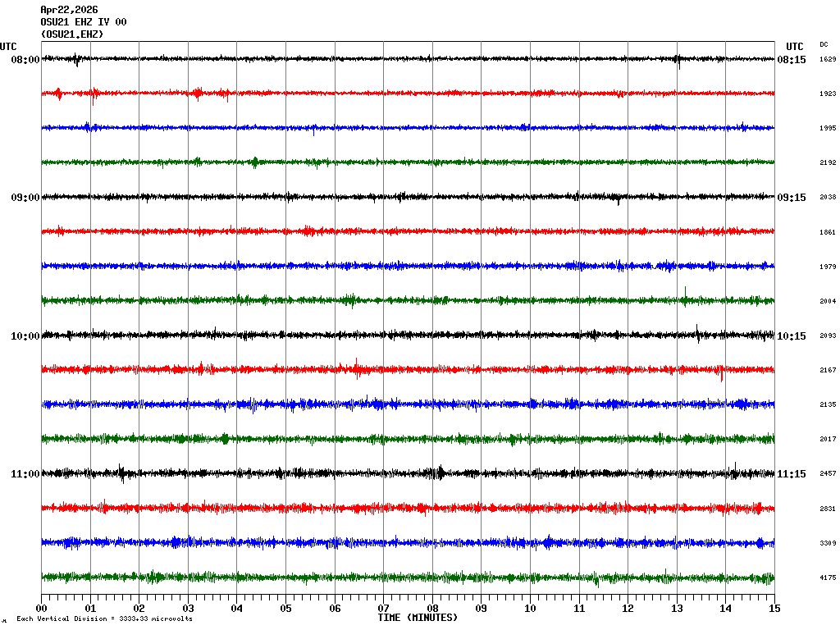Click the 10:00 row start time label
The image size is (840, 630).
(x=25, y=336)
